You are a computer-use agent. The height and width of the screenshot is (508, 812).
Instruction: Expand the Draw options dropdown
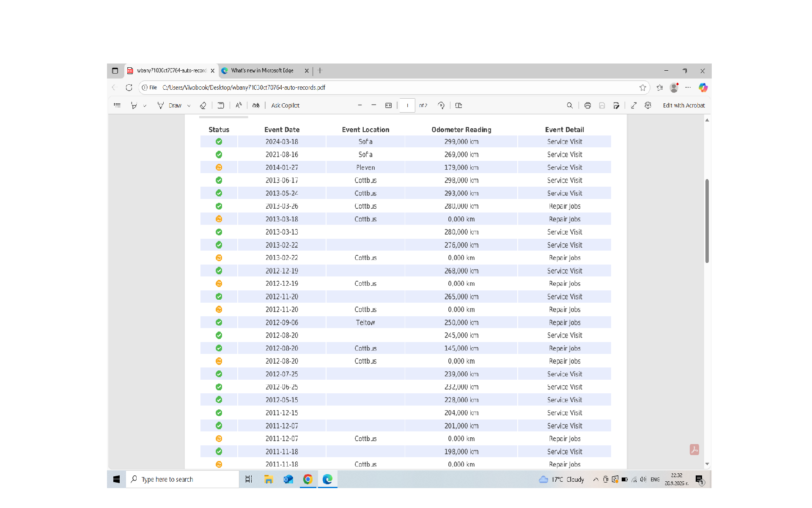pyautogui.click(x=189, y=106)
